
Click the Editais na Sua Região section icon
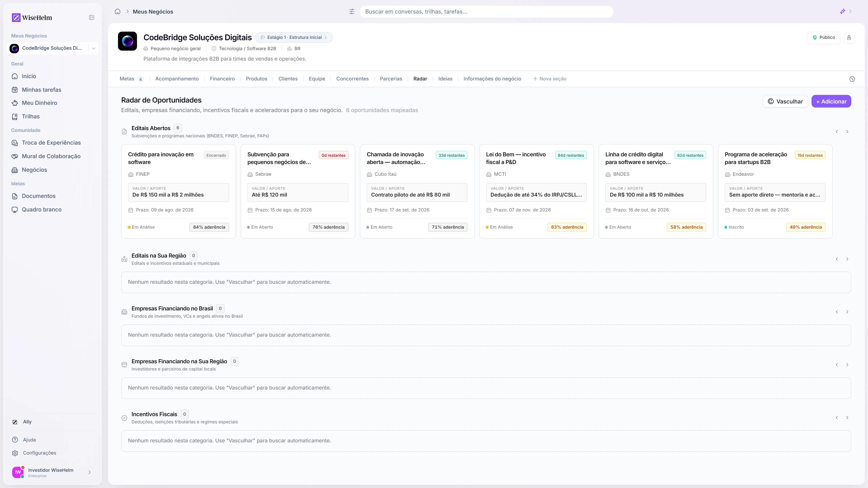124,259
